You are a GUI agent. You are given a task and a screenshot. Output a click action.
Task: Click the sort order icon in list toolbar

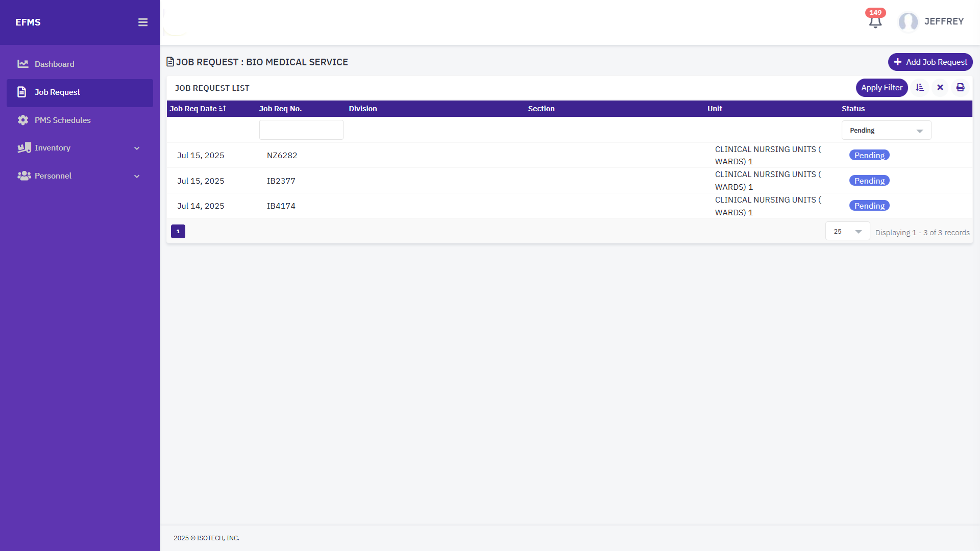coord(920,88)
